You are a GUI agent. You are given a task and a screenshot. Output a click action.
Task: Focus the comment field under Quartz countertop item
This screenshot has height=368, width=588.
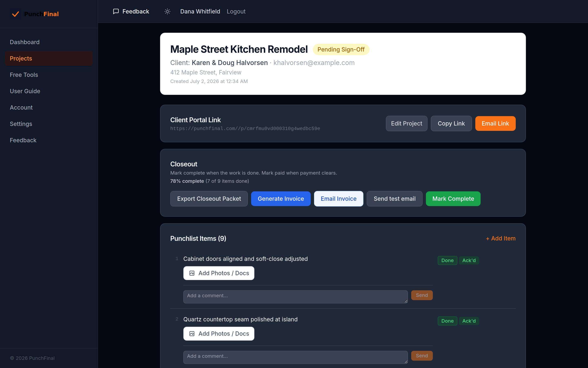click(295, 357)
